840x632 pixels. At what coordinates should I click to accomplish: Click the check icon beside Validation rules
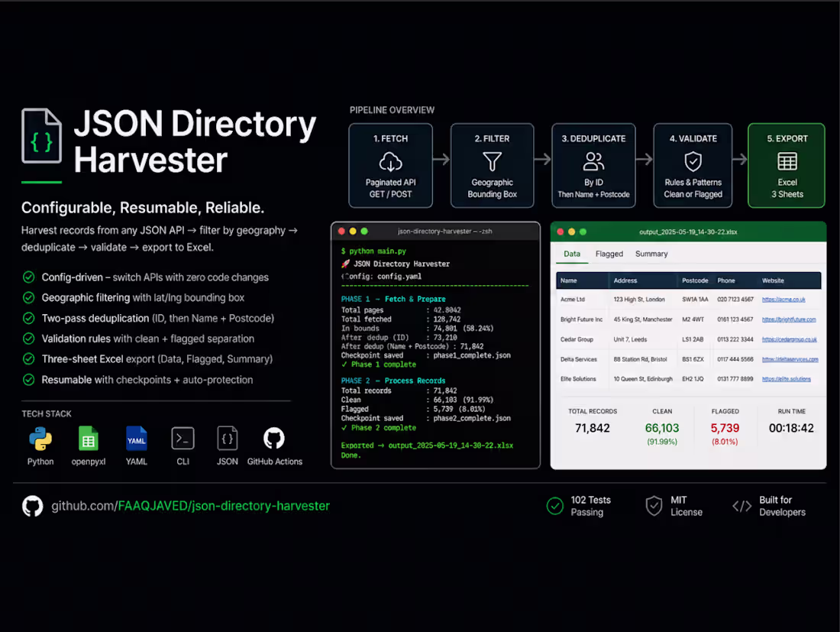pos(29,339)
